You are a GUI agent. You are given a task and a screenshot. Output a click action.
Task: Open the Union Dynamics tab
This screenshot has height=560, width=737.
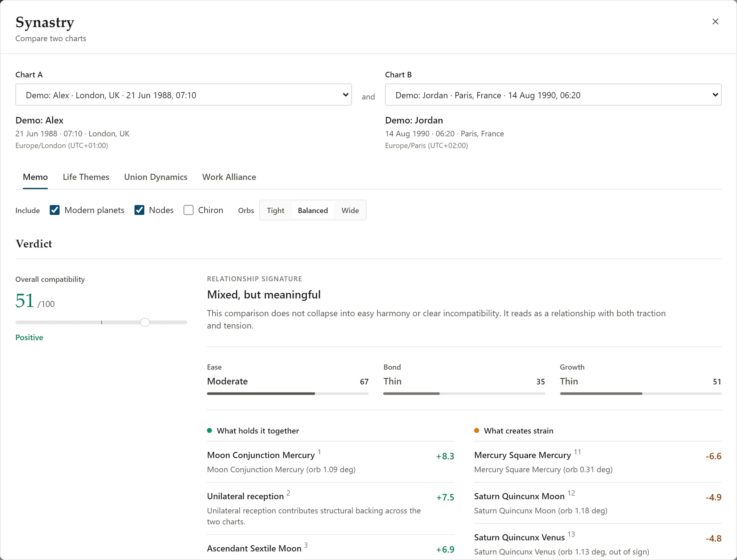coord(155,177)
